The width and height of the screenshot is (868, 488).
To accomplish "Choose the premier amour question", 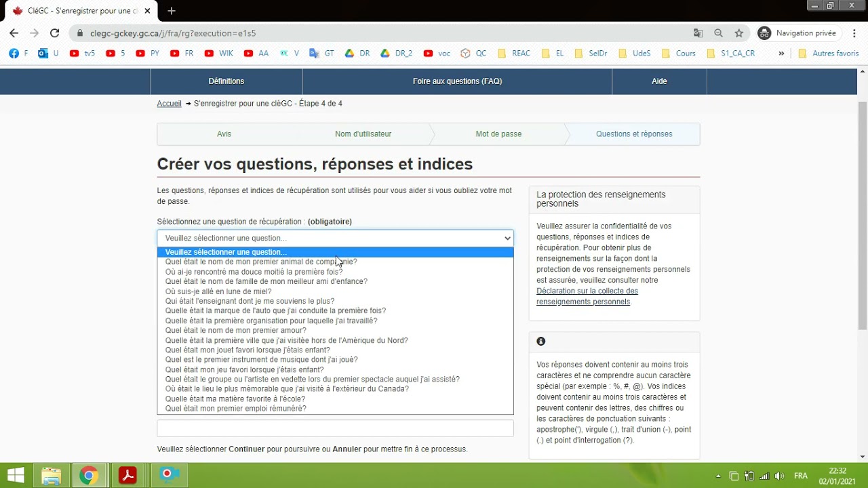I will tap(335, 331).
